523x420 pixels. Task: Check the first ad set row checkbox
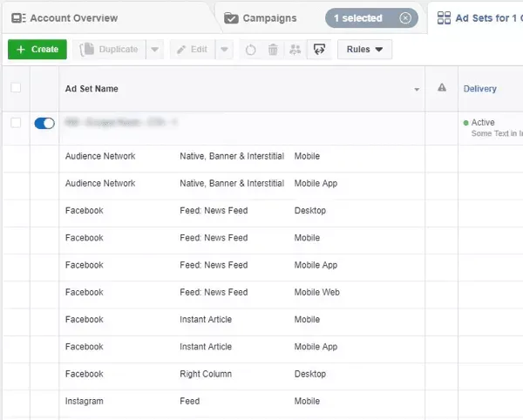(16, 123)
